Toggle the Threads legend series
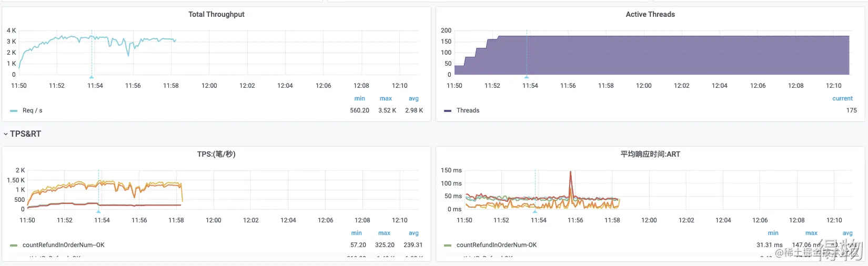Screen dimensions: 868x266 (468, 110)
